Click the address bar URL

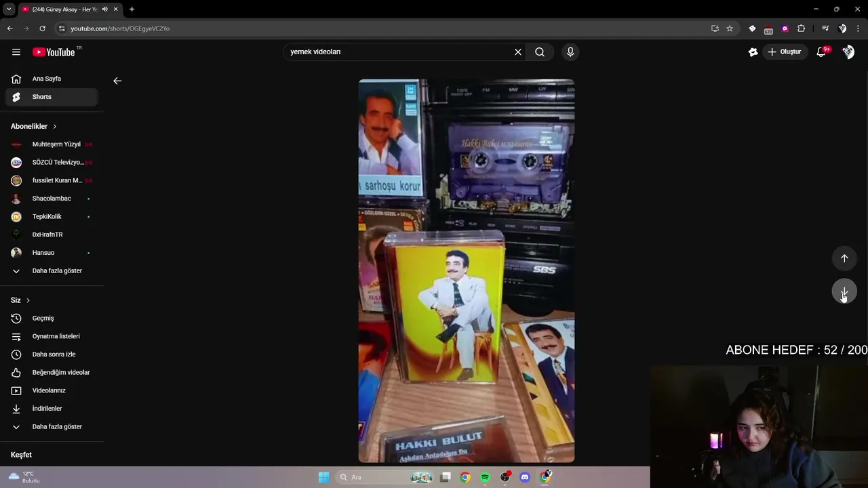[x=120, y=28]
